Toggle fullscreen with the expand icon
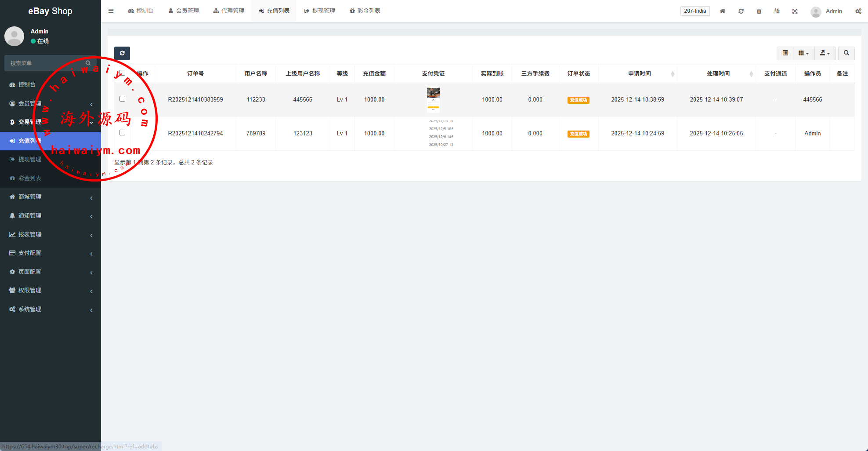This screenshot has height=451, width=868. (x=795, y=11)
